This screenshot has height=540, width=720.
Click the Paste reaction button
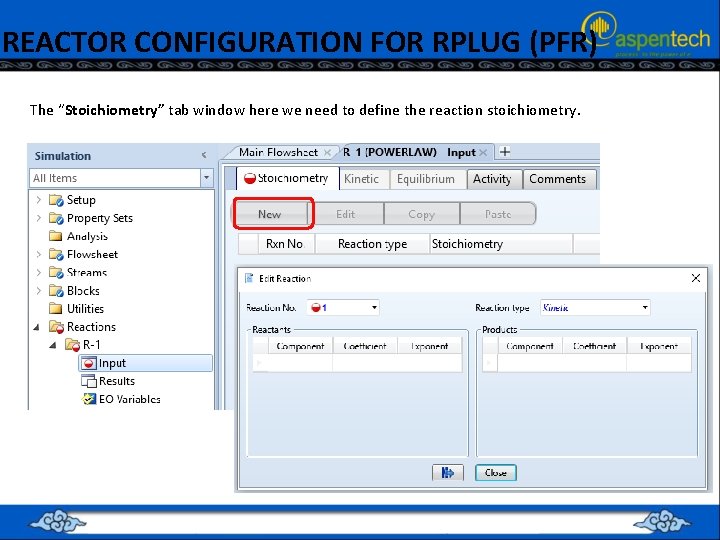pyautogui.click(x=498, y=214)
